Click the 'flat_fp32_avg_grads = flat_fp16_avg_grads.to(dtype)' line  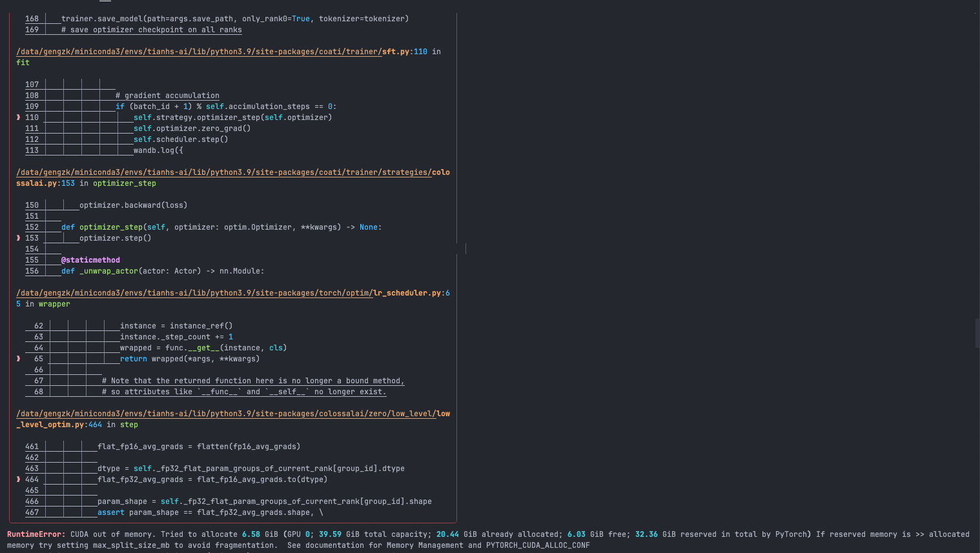212,479
